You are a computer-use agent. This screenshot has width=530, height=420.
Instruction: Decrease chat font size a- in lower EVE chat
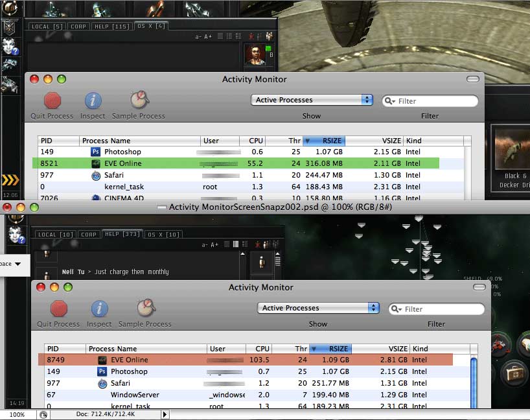click(205, 244)
